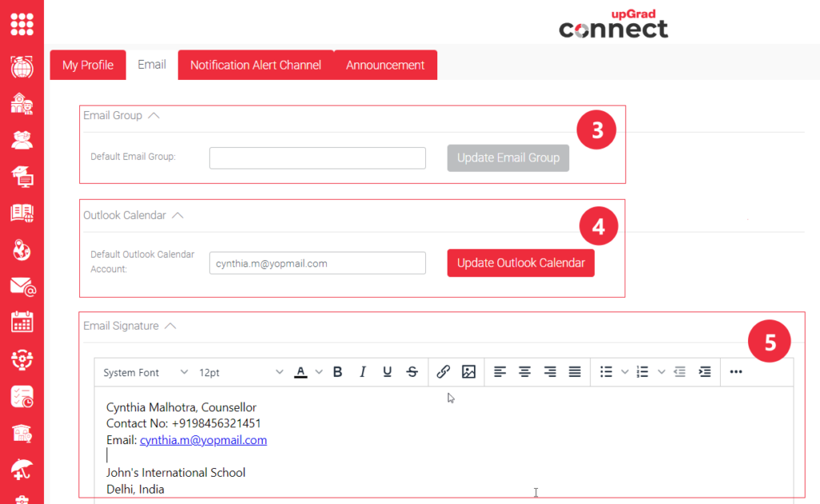The image size is (820, 504).
Task: Open the calendar icon in sidebar
Action: (x=22, y=322)
